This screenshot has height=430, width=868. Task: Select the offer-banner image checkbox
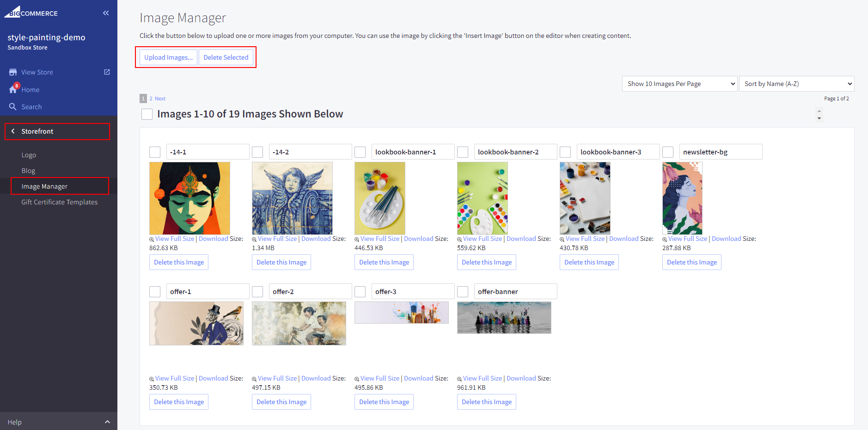[463, 292]
